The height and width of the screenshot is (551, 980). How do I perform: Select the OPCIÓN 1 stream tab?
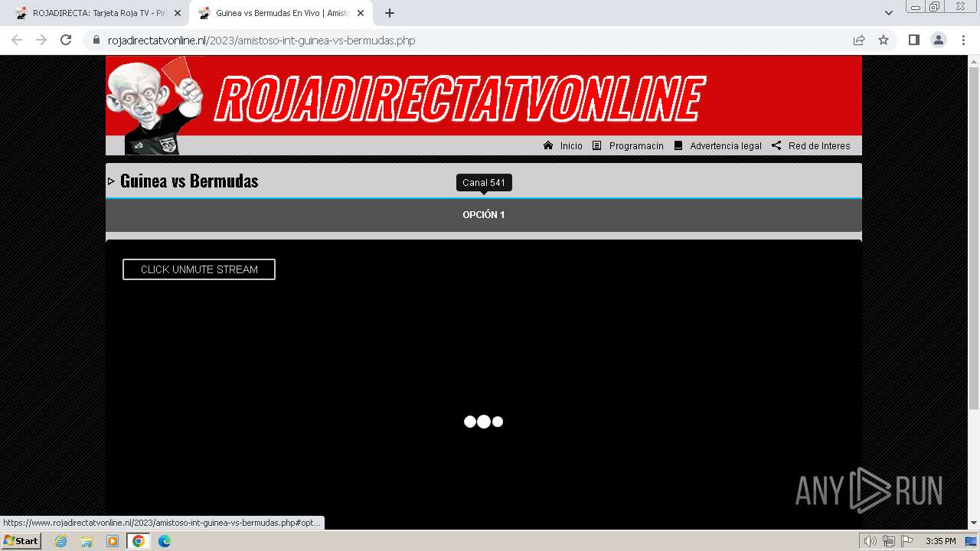click(484, 215)
